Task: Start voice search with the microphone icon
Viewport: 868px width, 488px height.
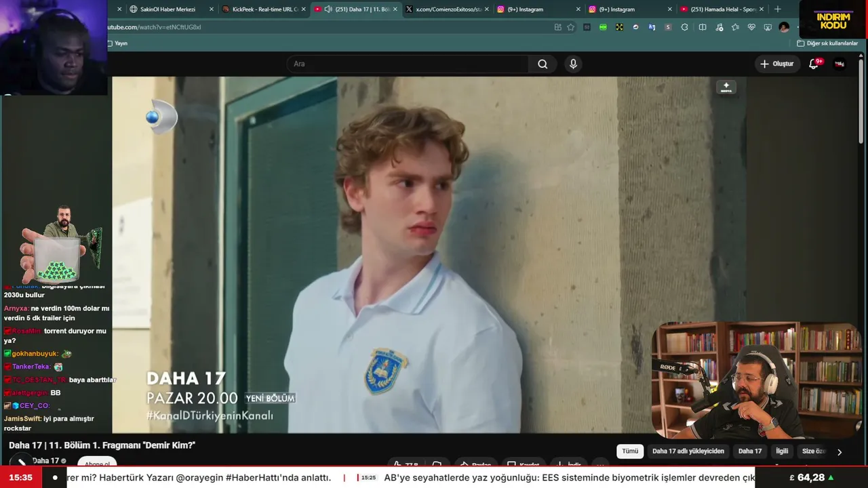Action: (573, 64)
